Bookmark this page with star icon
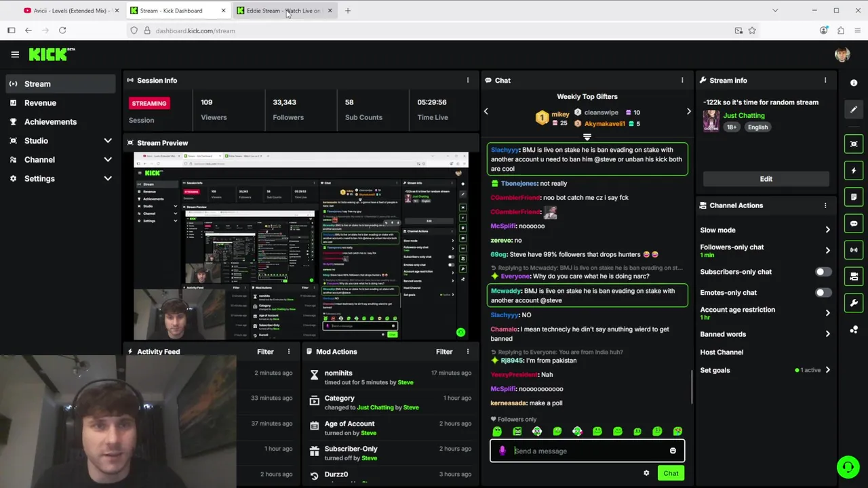868x488 pixels. pos(752,30)
